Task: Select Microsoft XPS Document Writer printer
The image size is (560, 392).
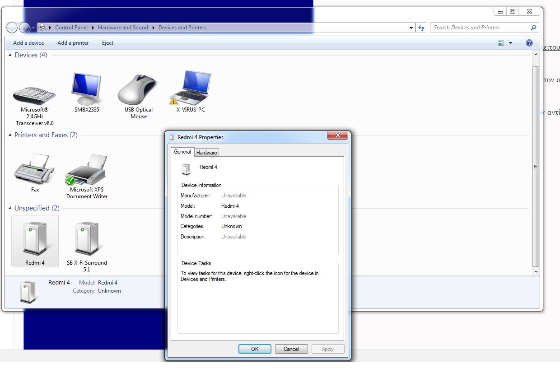Action: [x=87, y=177]
